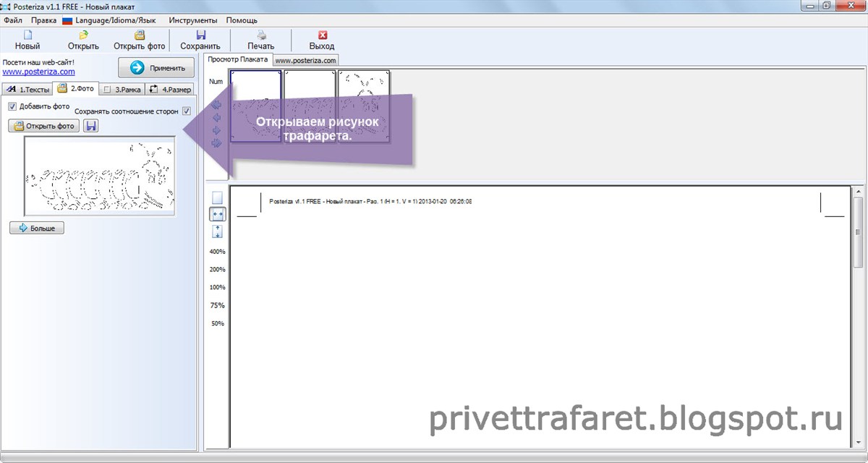Viewport: 868px width, 463px height.
Task: Set zoom to 50%
Action: point(218,323)
